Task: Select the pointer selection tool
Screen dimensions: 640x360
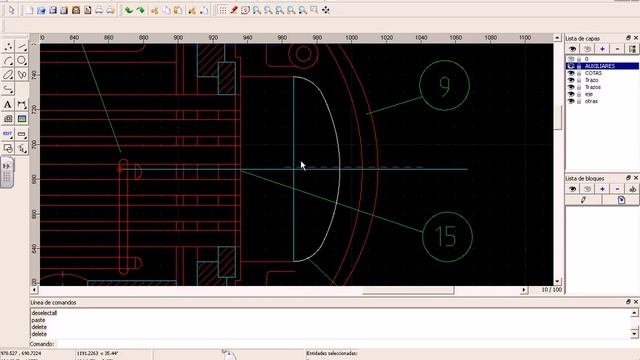Action: [x=11, y=10]
